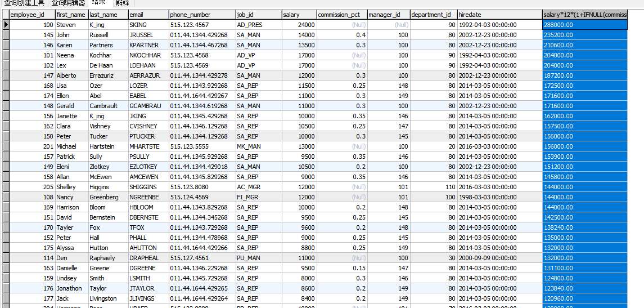The height and width of the screenshot is (308, 644).
Task: Click the department_id column header
Action: 434,15
